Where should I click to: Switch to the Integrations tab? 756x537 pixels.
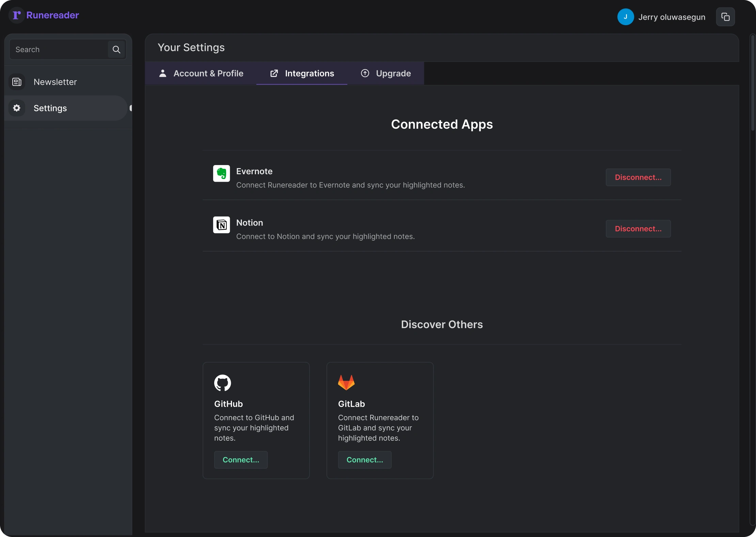[302, 73]
